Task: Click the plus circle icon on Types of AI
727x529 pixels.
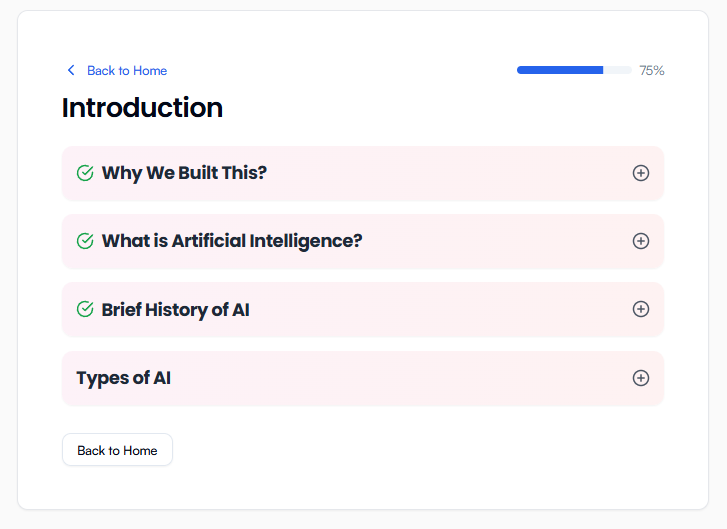Action: point(641,378)
